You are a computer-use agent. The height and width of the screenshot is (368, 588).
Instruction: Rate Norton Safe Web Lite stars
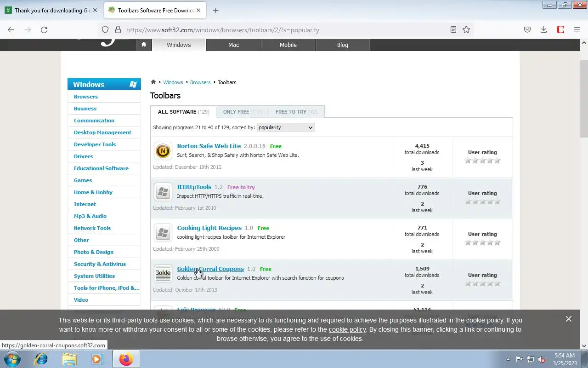[x=482, y=161]
